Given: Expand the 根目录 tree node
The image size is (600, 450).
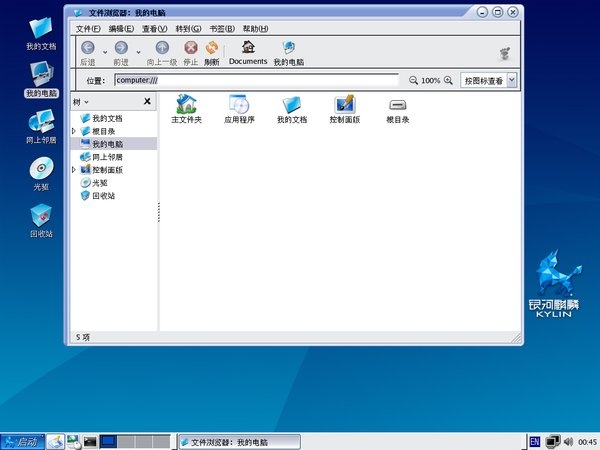Looking at the screenshot, I should pos(74,131).
